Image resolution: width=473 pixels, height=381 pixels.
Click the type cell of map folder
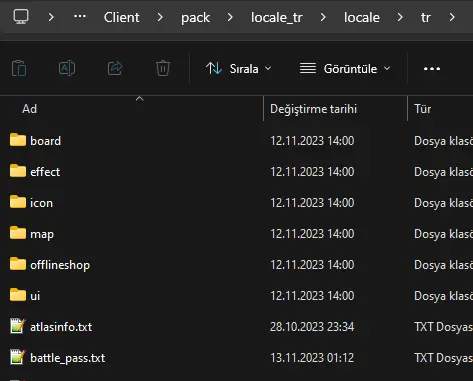pyautogui.click(x=443, y=234)
